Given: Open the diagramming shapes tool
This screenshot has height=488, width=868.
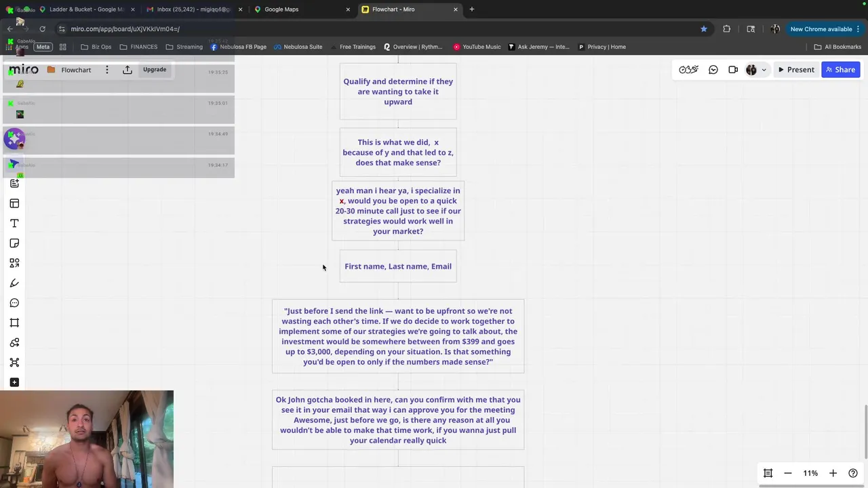Looking at the screenshot, I should point(14,342).
